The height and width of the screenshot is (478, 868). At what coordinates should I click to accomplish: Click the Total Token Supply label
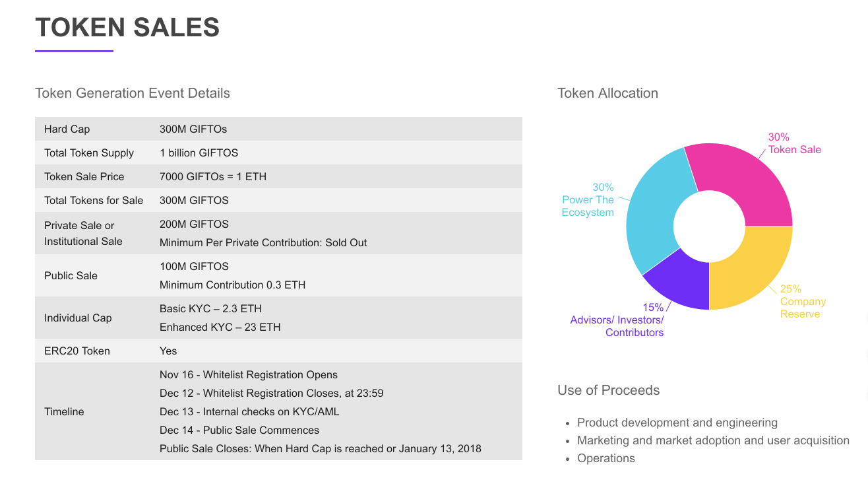click(x=89, y=153)
